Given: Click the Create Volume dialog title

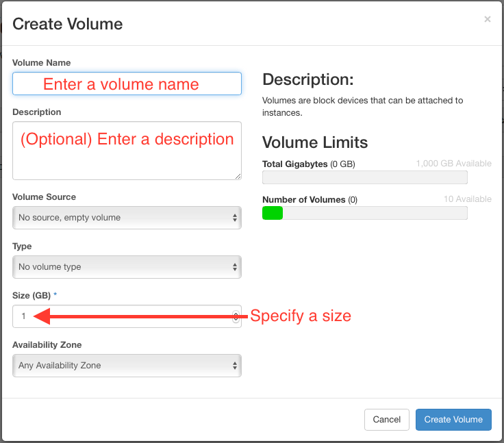Looking at the screenshot, I should [x=67, y=24].
